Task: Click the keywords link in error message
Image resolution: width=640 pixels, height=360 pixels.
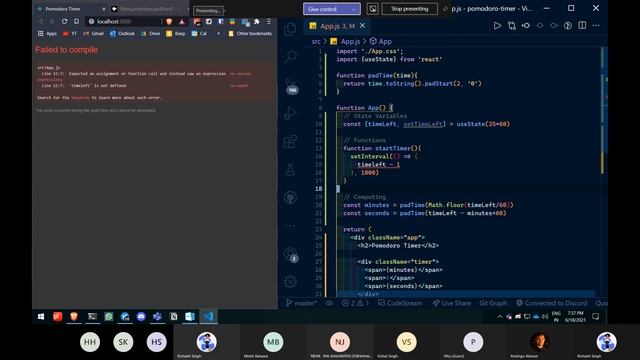Action: click(80, 98)
